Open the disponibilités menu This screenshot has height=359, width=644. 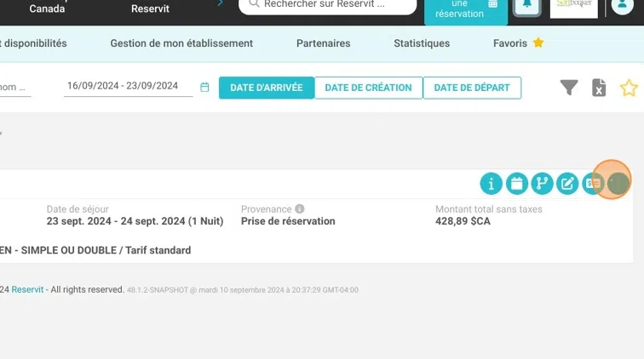click(34, 43)
